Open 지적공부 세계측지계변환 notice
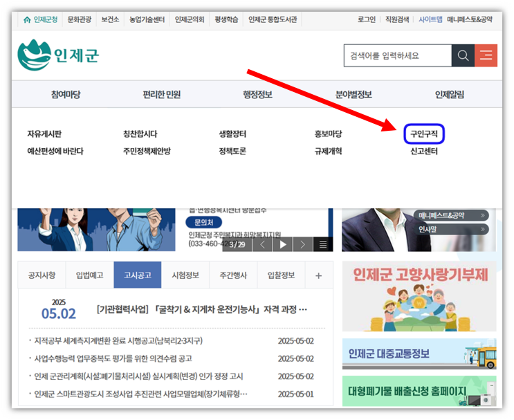The width and height of the screenshot is (514, 420). pyautogui.click(x=118, y=341)
